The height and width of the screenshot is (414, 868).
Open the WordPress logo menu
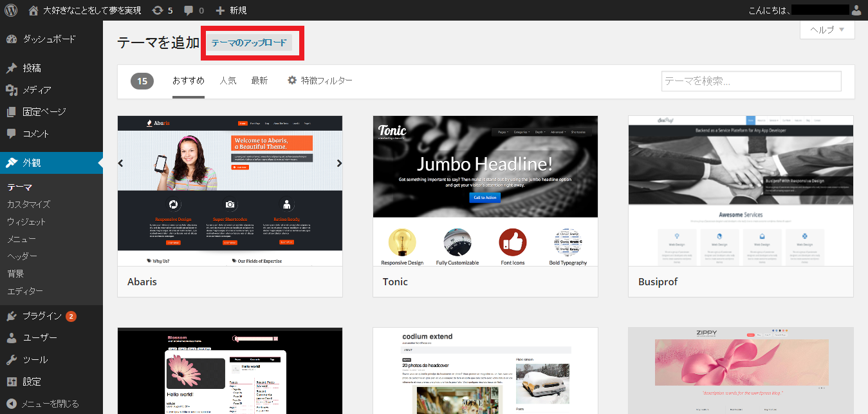(x=12, y=10)
